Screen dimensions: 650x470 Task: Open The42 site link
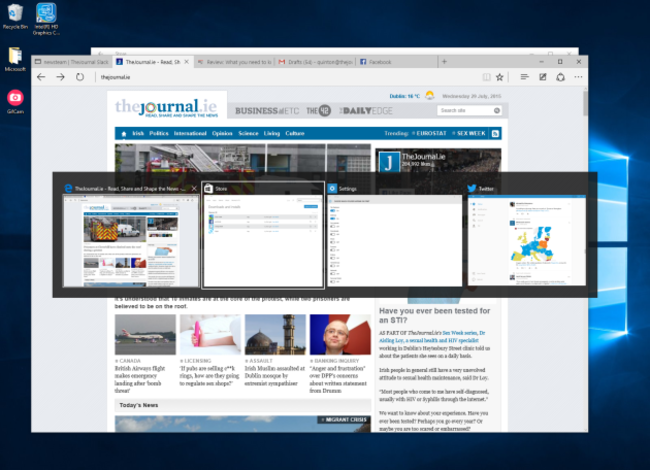[x=318, y=111]
